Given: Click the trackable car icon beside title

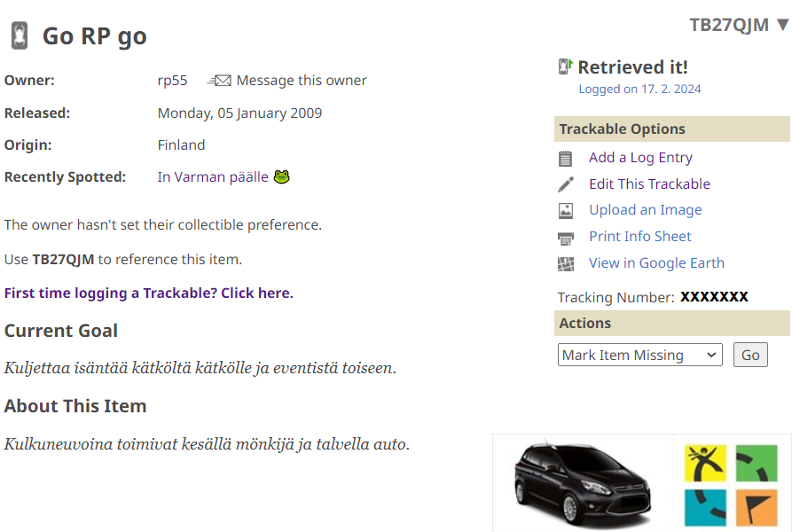Looking at the screenshot, I should [x=19, y=36].
